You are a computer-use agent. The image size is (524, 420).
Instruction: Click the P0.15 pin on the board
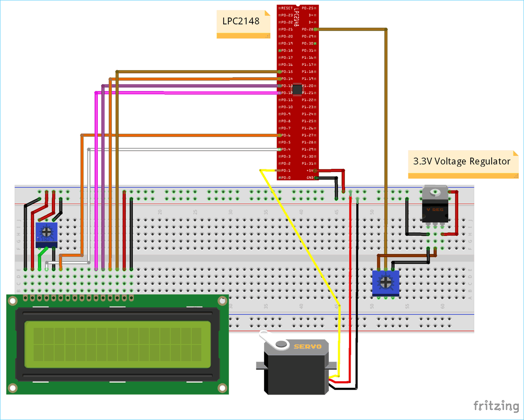[x=286, y=72]
